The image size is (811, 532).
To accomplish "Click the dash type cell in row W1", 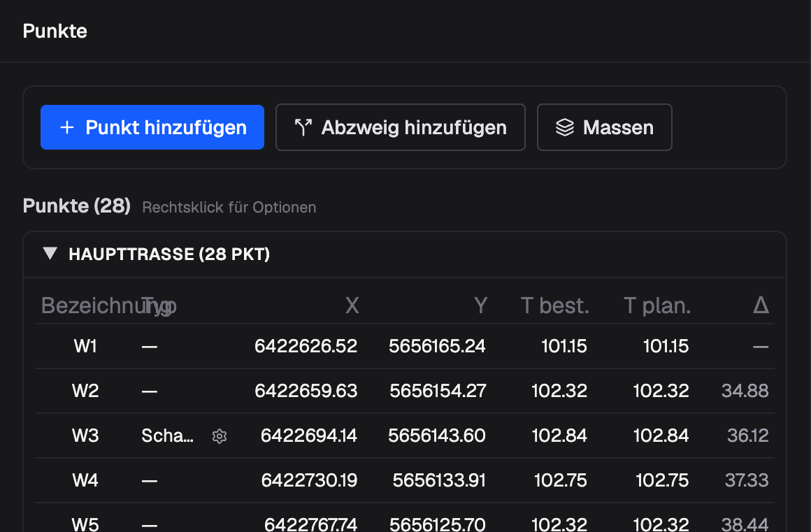I will click(x=150, y=347).
